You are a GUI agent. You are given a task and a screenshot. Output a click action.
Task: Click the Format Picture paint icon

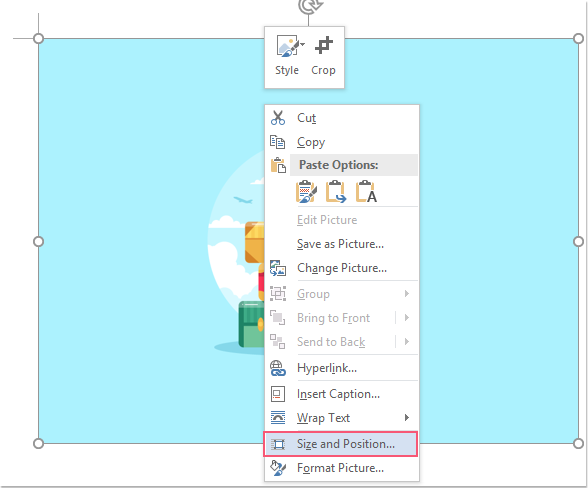pos(278,468)
